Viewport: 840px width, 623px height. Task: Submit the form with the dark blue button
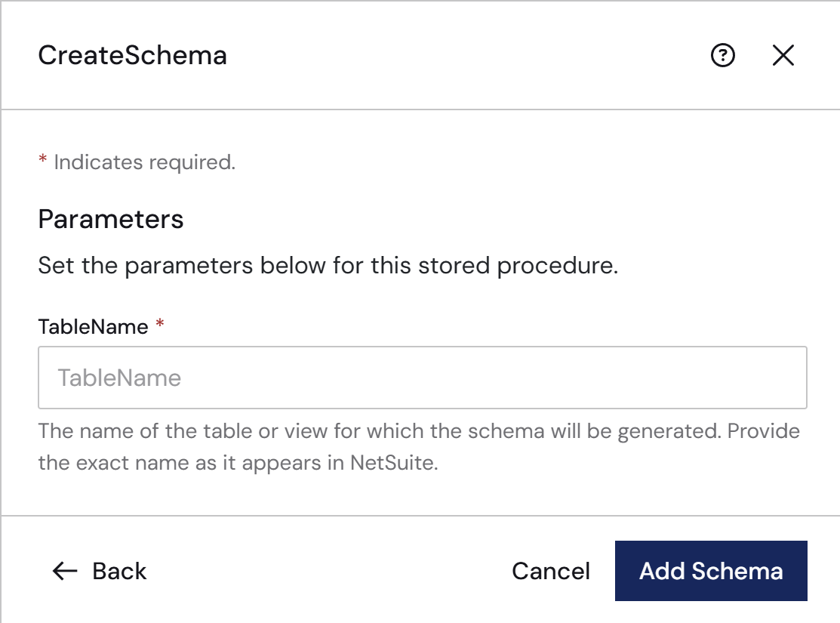pyautogui.click(x=711, y=571)
